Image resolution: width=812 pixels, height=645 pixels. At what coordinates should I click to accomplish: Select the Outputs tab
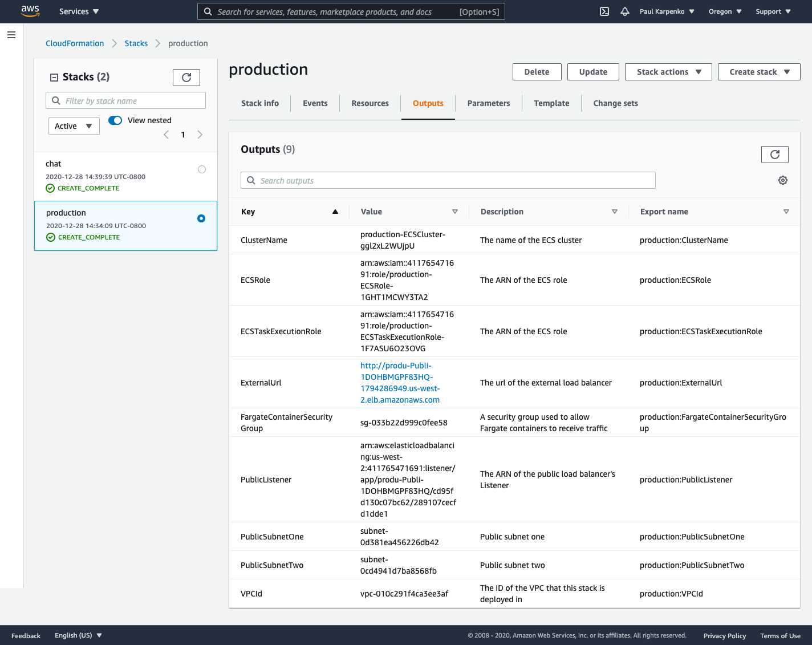point(428,103)
